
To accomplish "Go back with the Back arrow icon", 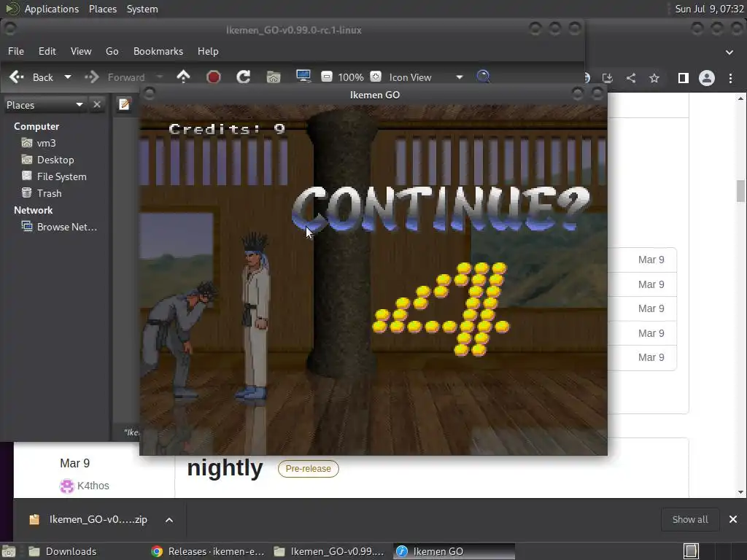I will (17, 77).
